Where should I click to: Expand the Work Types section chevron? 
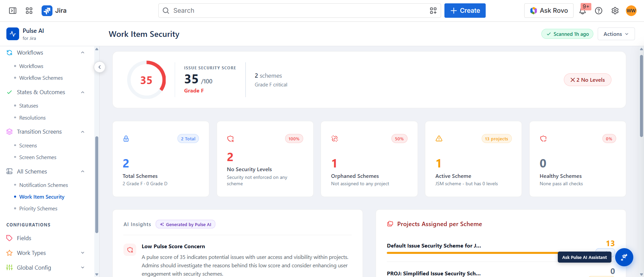click(x=83, y=253)
